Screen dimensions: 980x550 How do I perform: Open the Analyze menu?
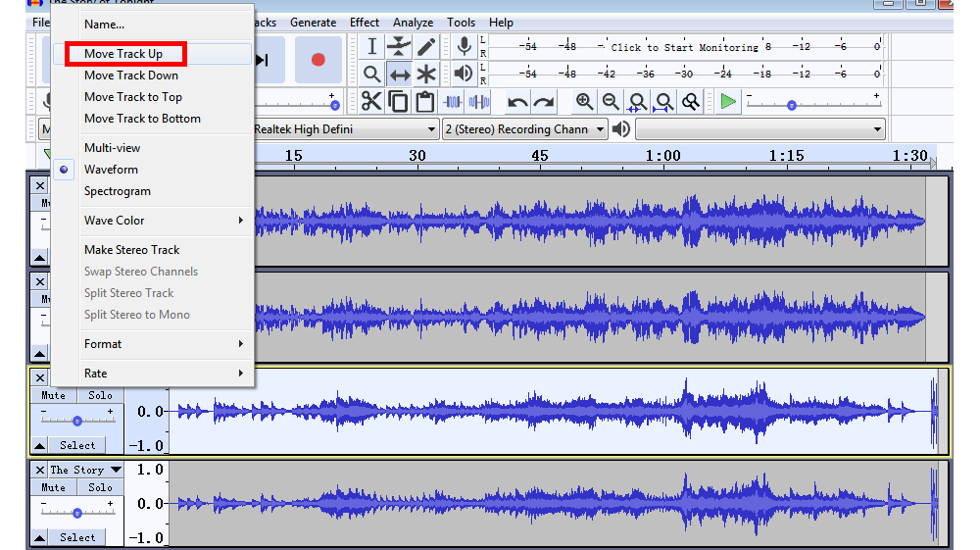pyautogui.click(x=414, y=23)
